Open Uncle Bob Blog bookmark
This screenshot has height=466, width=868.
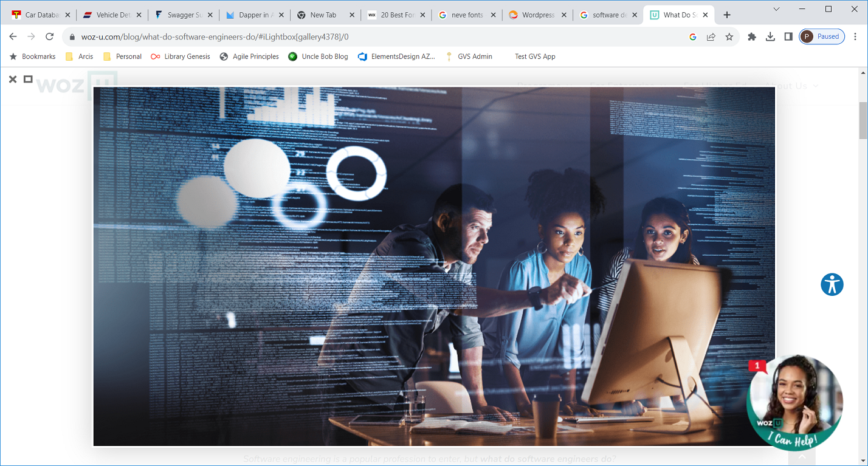pos(319,57)
